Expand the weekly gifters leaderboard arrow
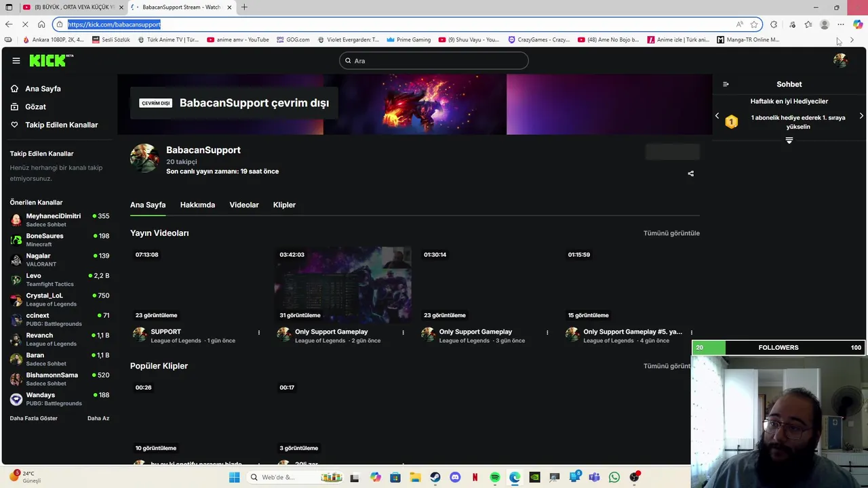 [789, 140]
